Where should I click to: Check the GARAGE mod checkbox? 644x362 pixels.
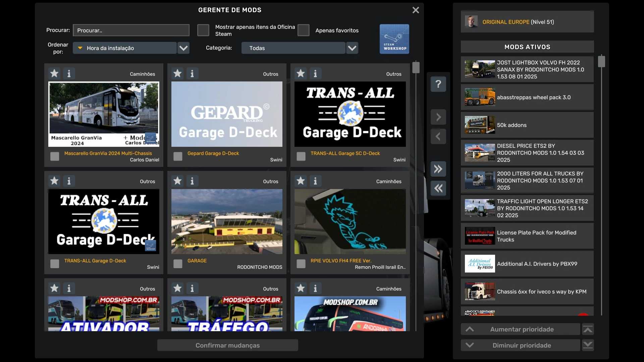click(x=178, y=264)
